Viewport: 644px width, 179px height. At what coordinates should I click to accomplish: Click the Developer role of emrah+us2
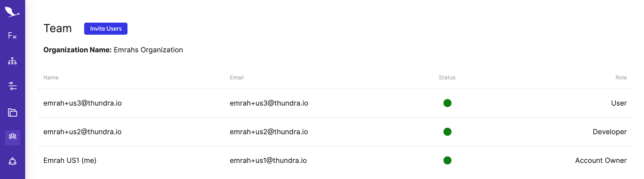[609, 132]
